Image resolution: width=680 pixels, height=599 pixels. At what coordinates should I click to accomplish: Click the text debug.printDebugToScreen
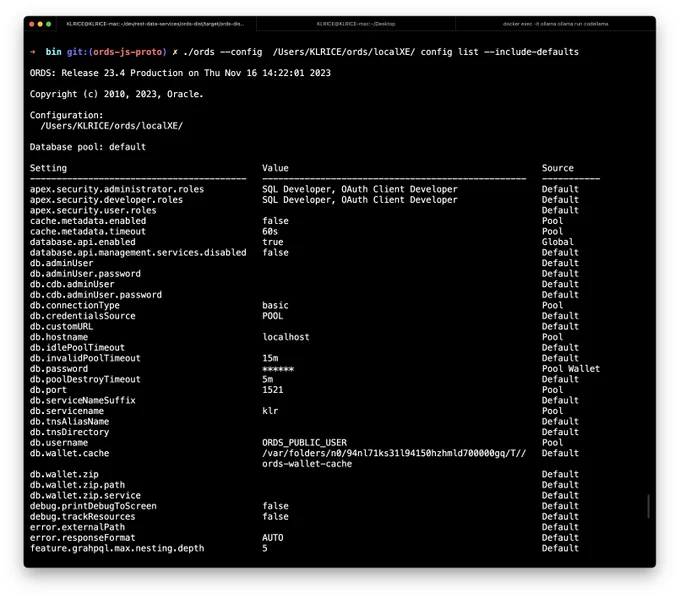[x=93, y=506]
